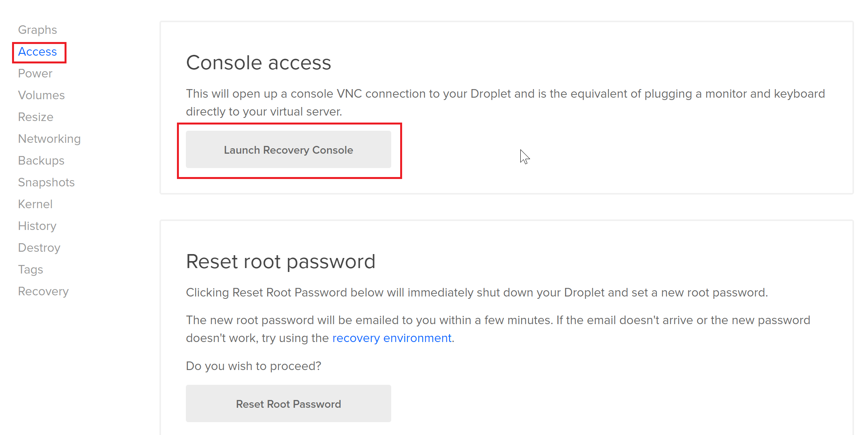Open the Destroy sidebar item

tap(39, 248)
